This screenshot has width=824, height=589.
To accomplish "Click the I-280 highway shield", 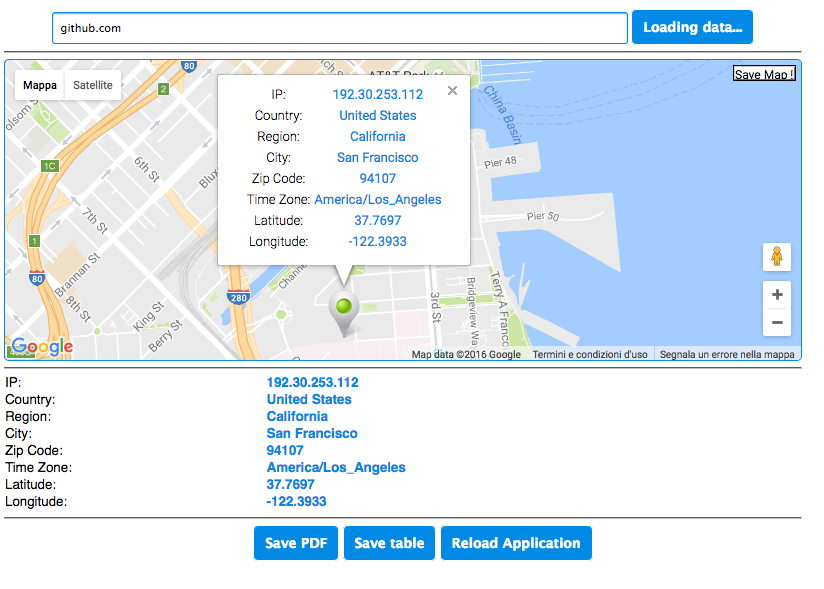I will 238,296.
